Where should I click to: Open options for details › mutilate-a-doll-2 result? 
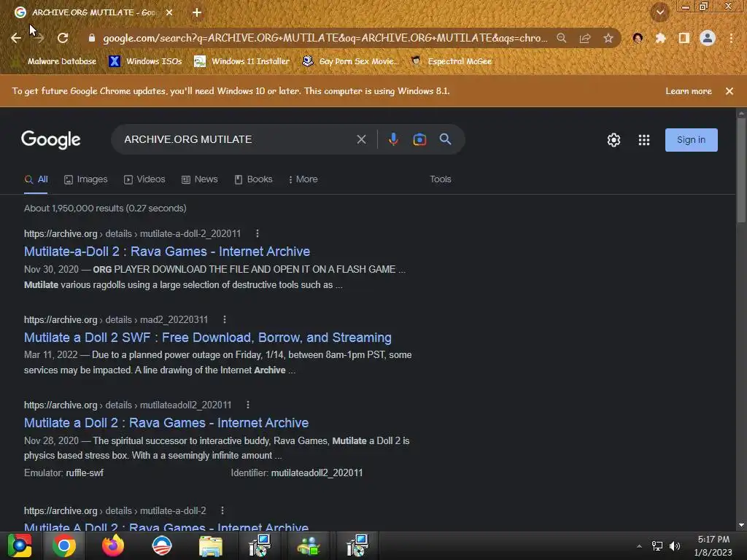coord(222,510)
